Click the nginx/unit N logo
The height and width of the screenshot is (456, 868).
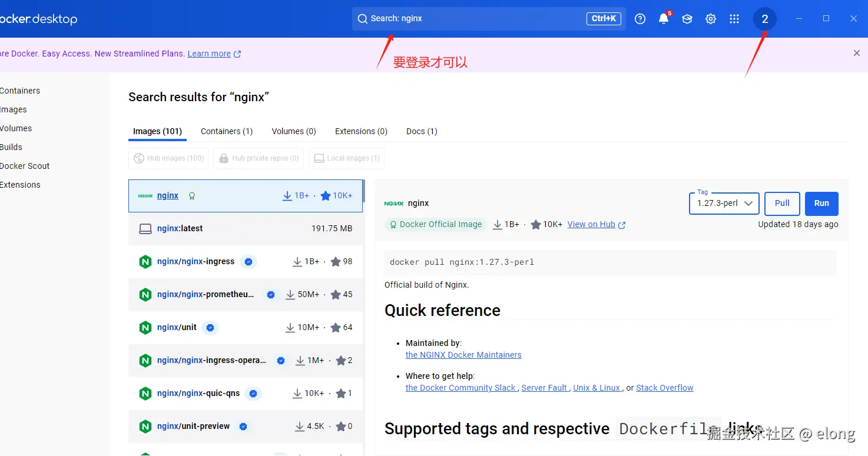145,328
